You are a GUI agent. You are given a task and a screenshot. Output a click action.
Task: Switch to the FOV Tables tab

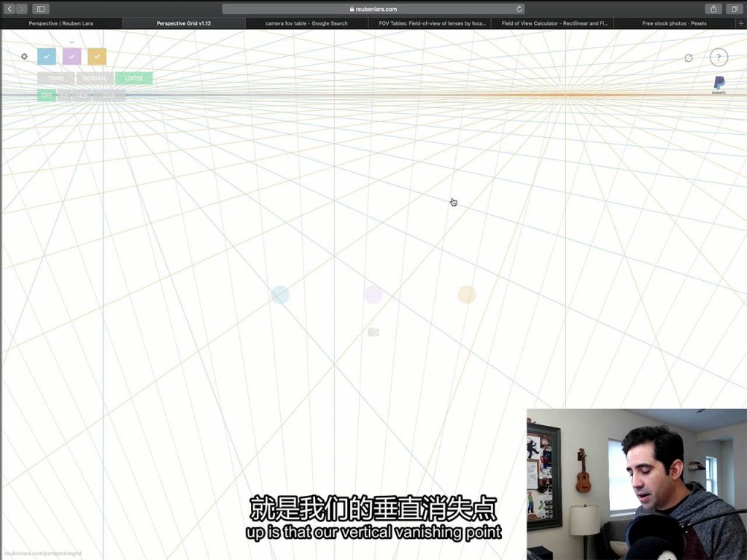[x=430, y=23]
